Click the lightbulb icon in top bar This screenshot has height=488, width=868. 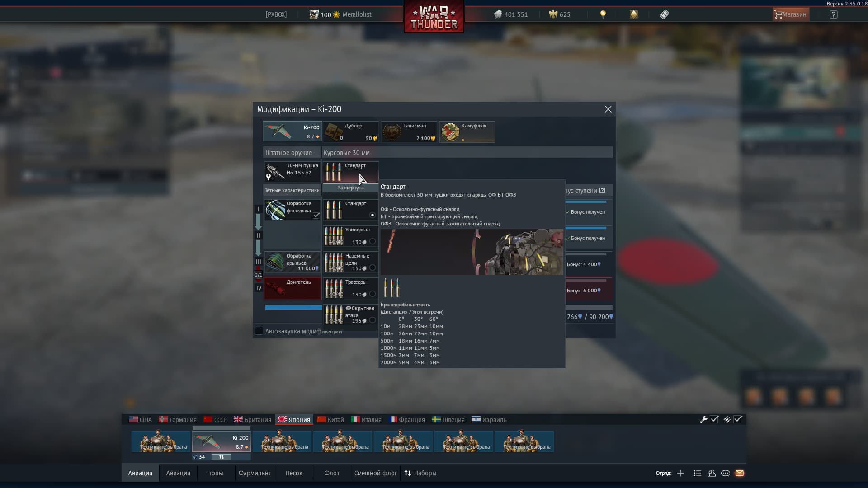click(603, 14)
